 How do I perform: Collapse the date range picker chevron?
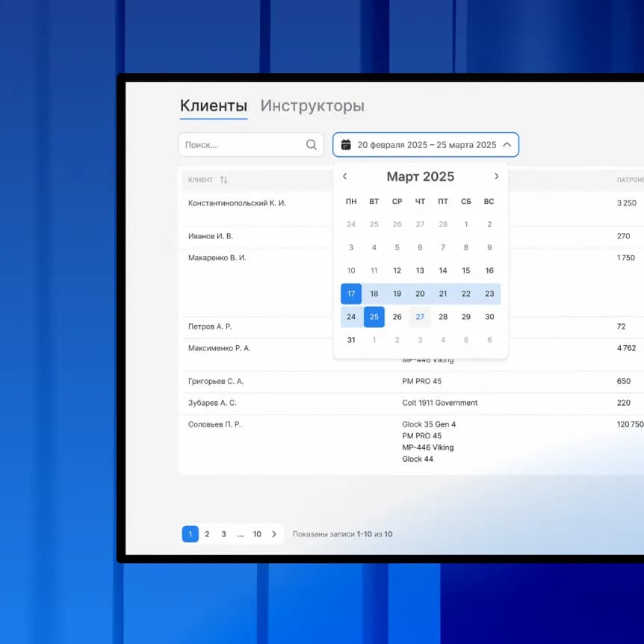coord(507,145)
